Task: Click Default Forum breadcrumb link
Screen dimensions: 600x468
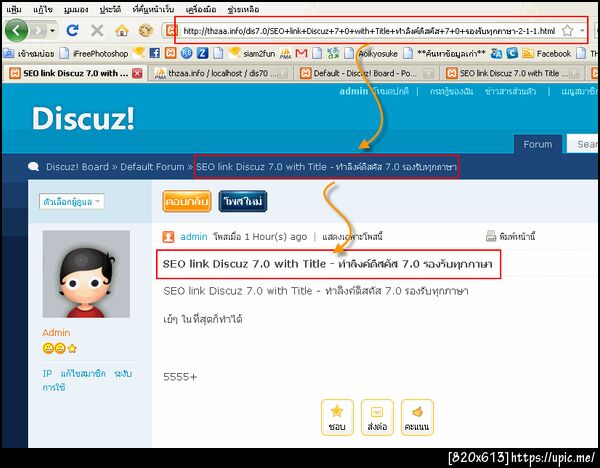Action: coord(152,167)
